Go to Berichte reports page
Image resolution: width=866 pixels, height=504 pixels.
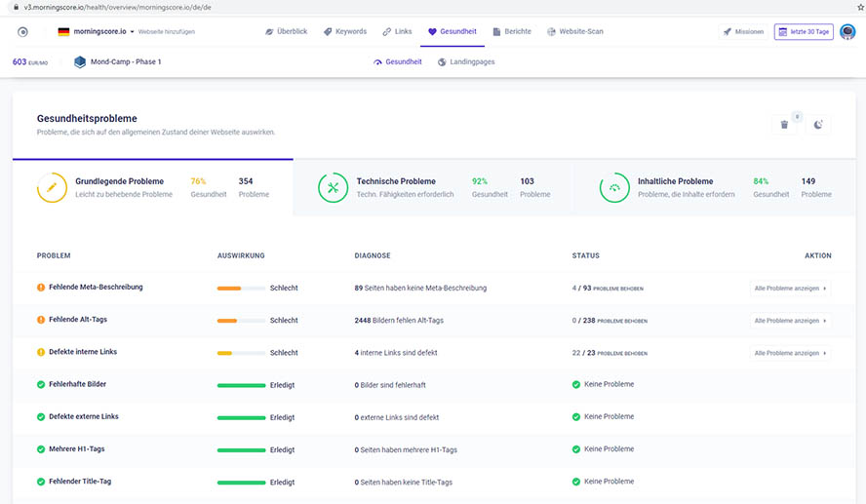(x=512, y=31)
